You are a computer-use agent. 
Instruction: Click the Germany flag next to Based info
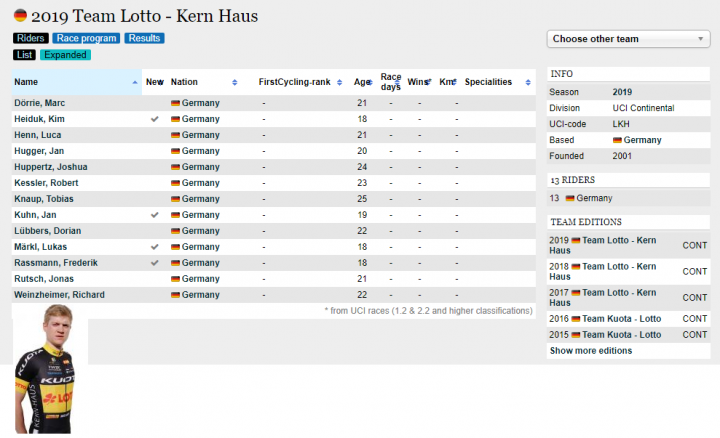(617, 140)
